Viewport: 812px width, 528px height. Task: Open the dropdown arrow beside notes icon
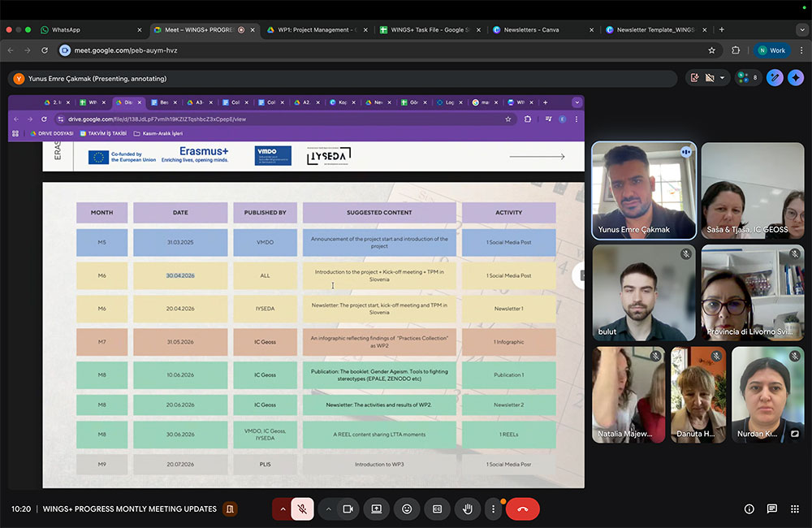(x=722, y=78)
